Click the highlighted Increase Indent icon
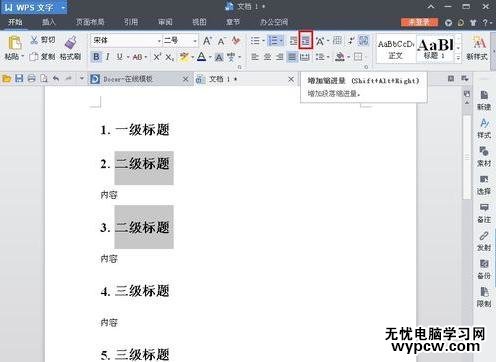496x362 pixels. 305,40
